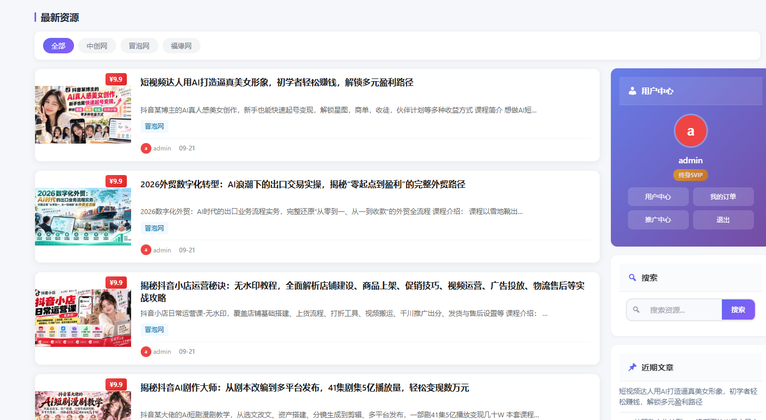Click the ¥9.9 price badge on AI剧作大师 article

116,384
